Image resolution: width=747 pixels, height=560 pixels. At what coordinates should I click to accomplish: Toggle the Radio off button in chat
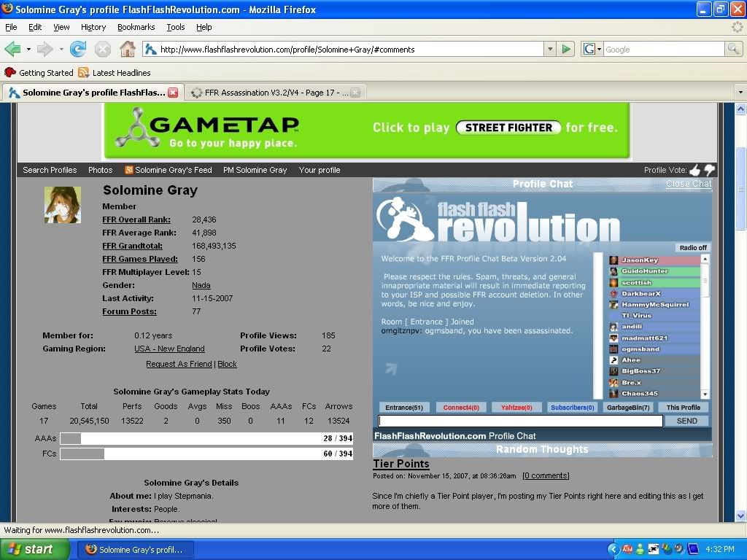692,248
